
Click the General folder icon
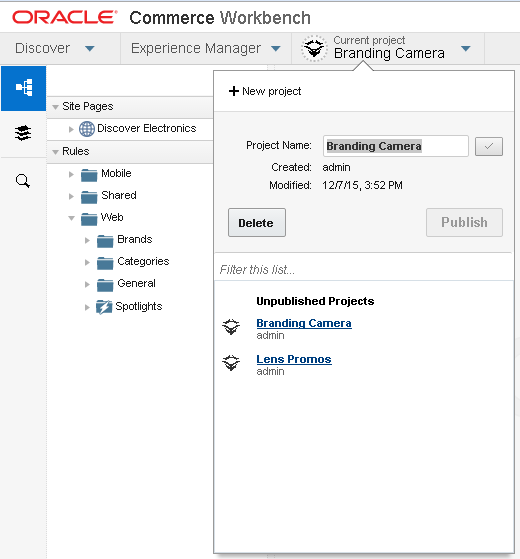click(105, 285)
